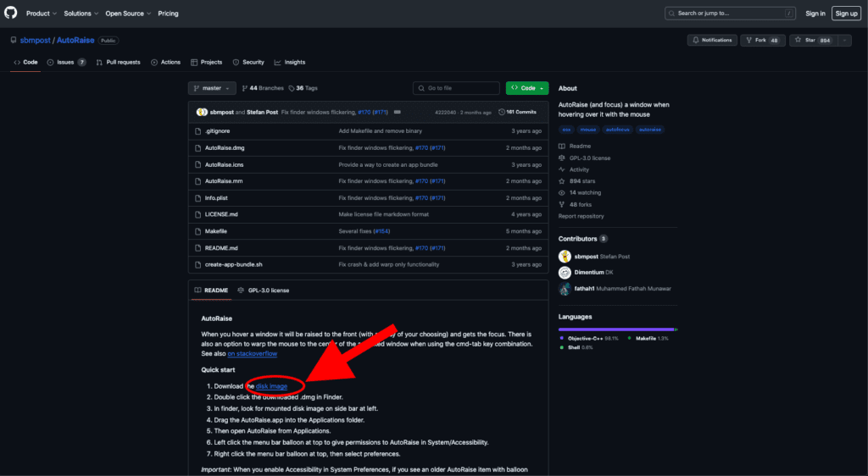Open Readme link in About sidebar
Image resolution: width=868 pixels, height=476 pixels.
575,147
